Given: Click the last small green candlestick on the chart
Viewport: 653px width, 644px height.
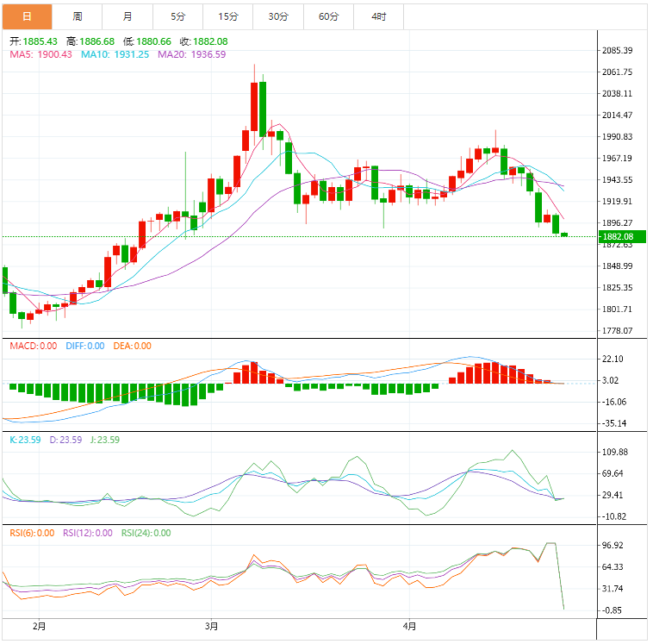Looking at the screenshot, I should tap(564, 234).
